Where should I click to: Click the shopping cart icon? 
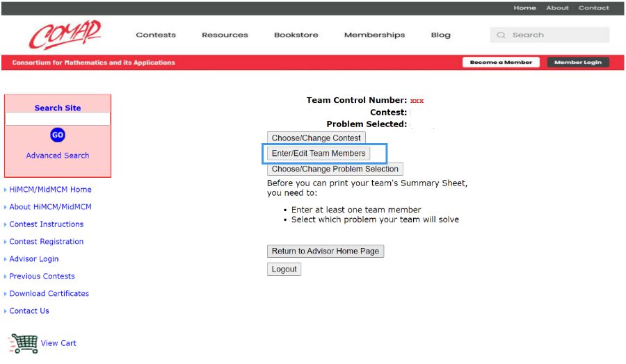(24, 343)
